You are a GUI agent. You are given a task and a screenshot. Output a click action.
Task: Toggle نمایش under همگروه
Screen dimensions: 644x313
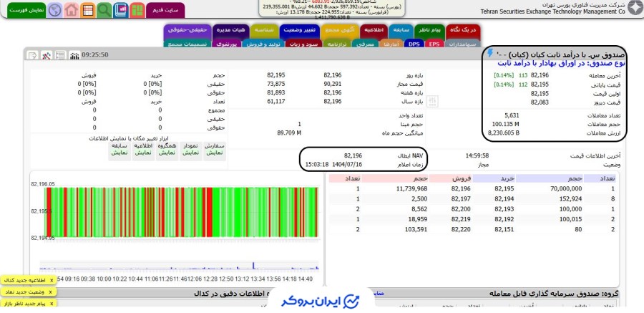166,153
